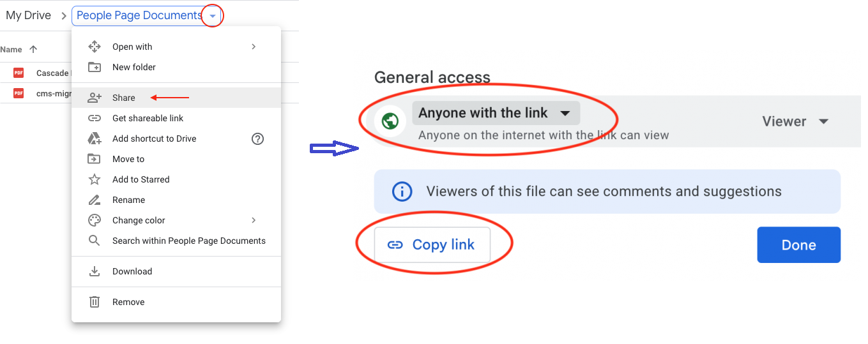Select Get shareable link

point(176,118)
